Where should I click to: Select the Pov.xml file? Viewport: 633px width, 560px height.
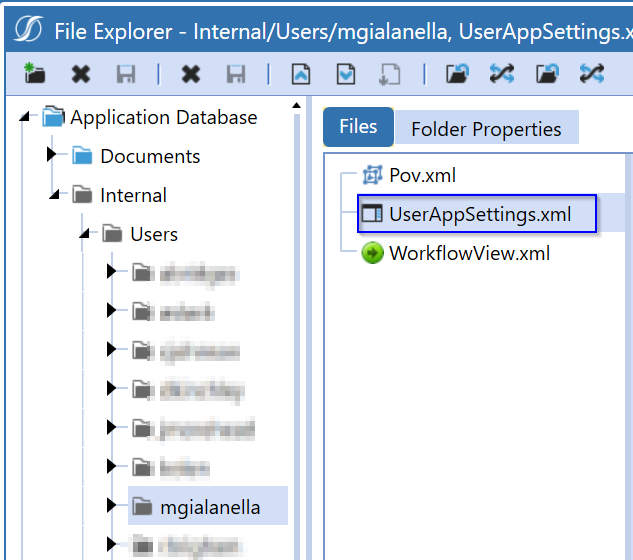point(409,175)
